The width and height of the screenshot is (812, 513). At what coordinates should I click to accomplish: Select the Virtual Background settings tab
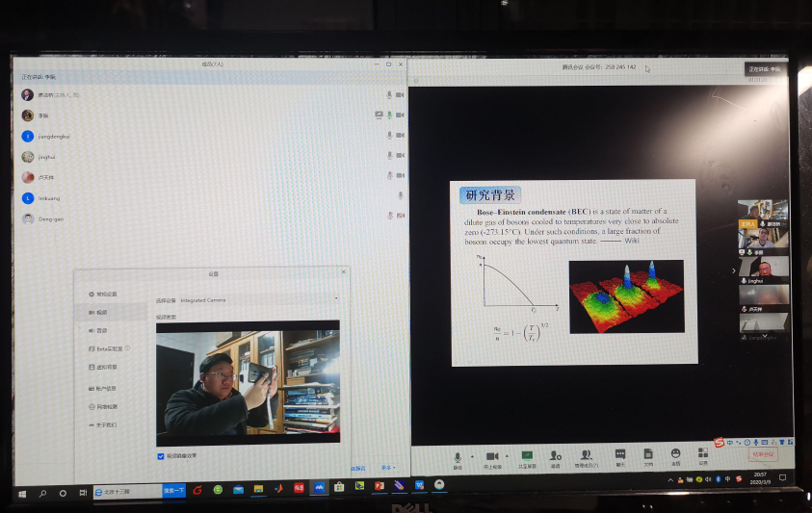(x=106, y=367)
